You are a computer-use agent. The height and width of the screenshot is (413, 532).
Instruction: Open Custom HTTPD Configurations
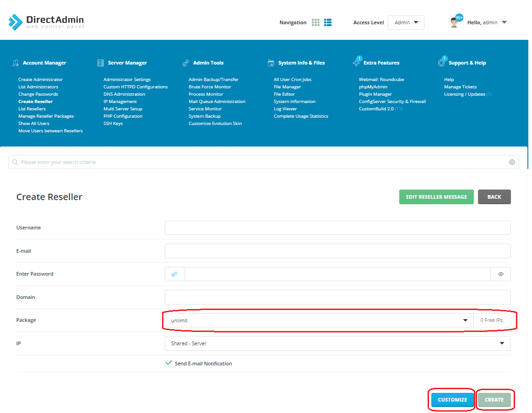(x=136, y=87)
